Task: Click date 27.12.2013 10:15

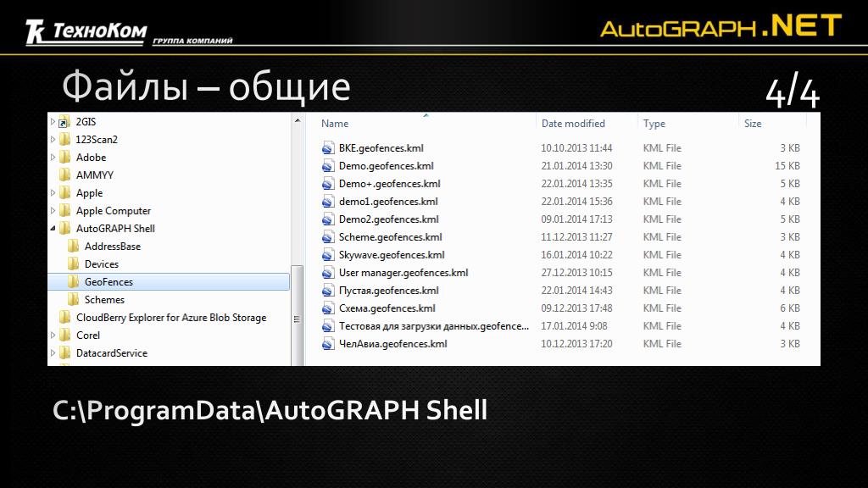Action: [x=576, y=272]
